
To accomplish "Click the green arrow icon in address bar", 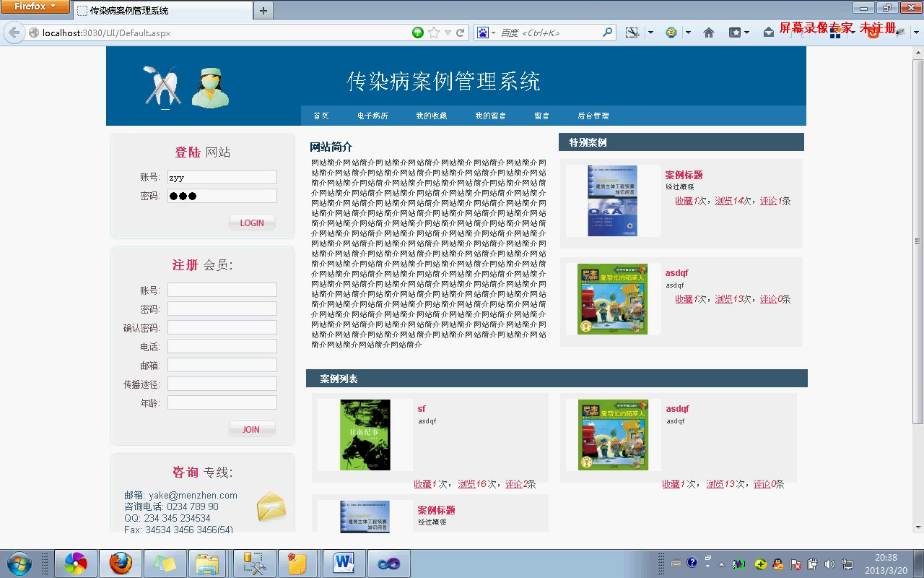I will pyautogui.click(x=418, y=33).
